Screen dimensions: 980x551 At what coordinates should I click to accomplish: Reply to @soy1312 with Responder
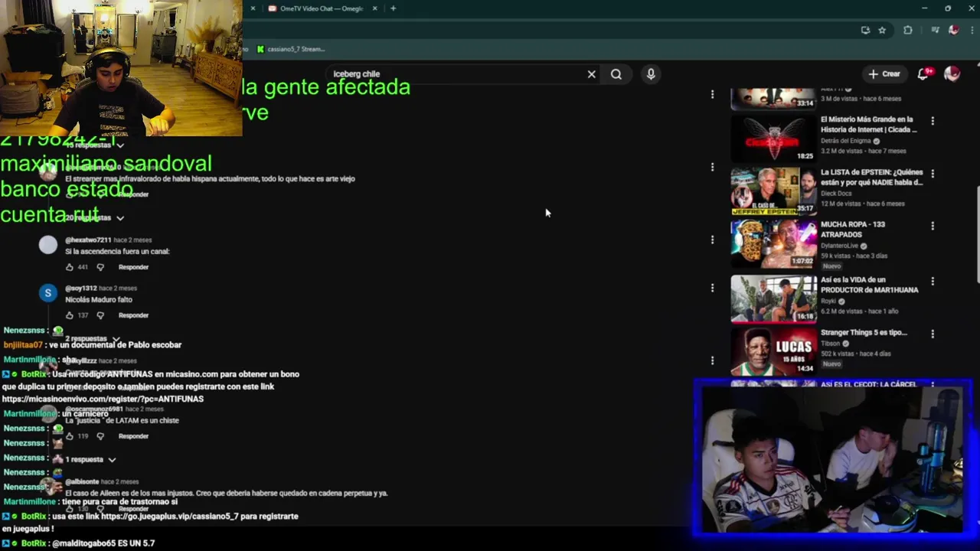(133, 315)
